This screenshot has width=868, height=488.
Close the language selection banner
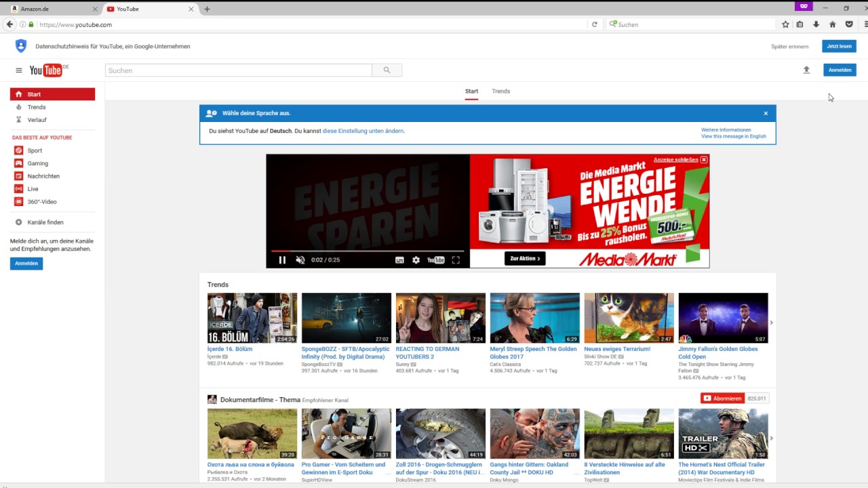click(766, 113)
